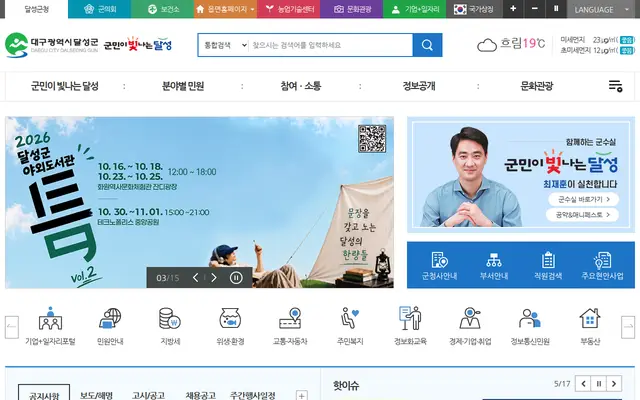Open the 분야별 민원 menu
640x400 pixels.
[x=183, y=86]
